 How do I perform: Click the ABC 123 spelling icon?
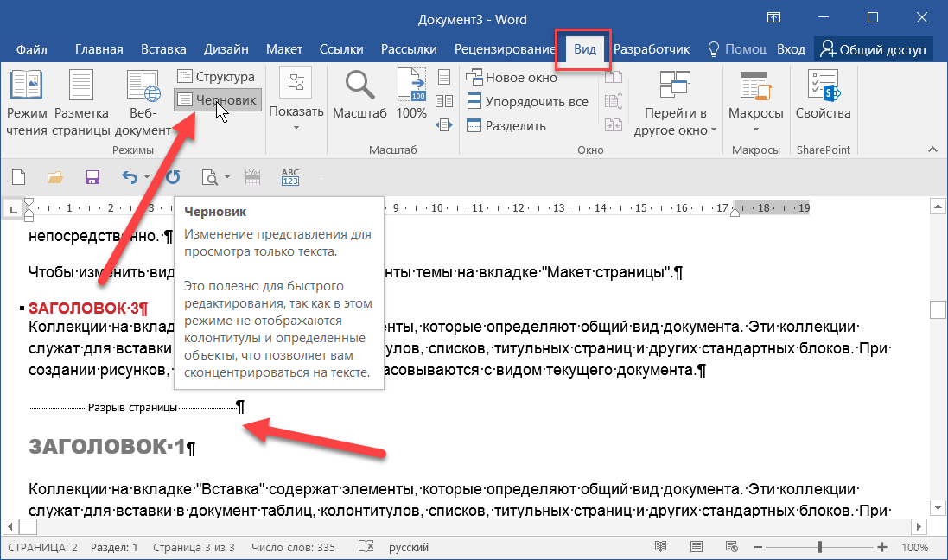click(x=290, y=177)
